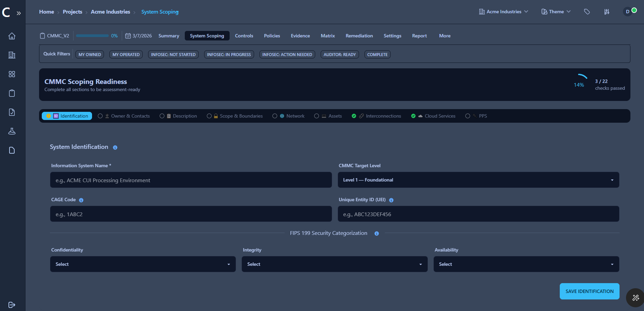Screen dimensions: 644x311
Task: Open the More menu tab
Action: coord(445,36)
